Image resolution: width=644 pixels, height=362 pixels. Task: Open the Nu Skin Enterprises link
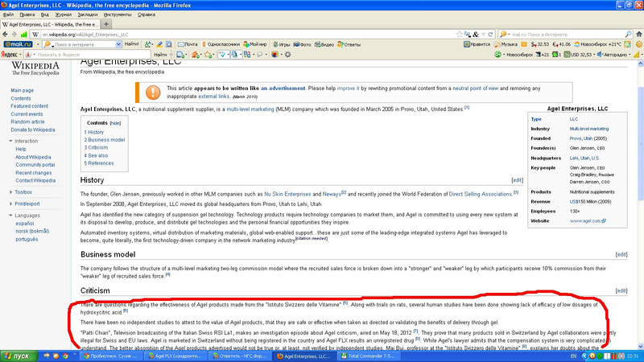click(287, 194)
